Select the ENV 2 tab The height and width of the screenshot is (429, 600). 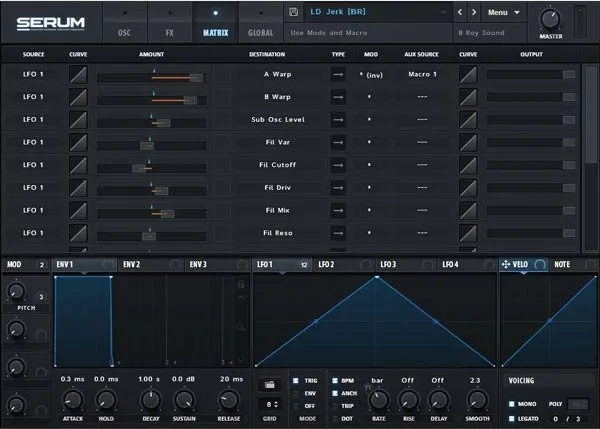pos(151,264)
